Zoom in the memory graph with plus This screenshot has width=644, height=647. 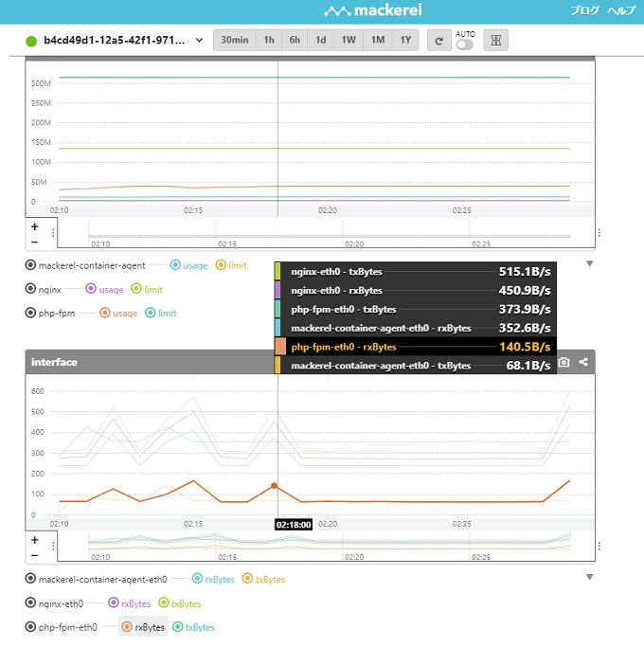[35, 226]
